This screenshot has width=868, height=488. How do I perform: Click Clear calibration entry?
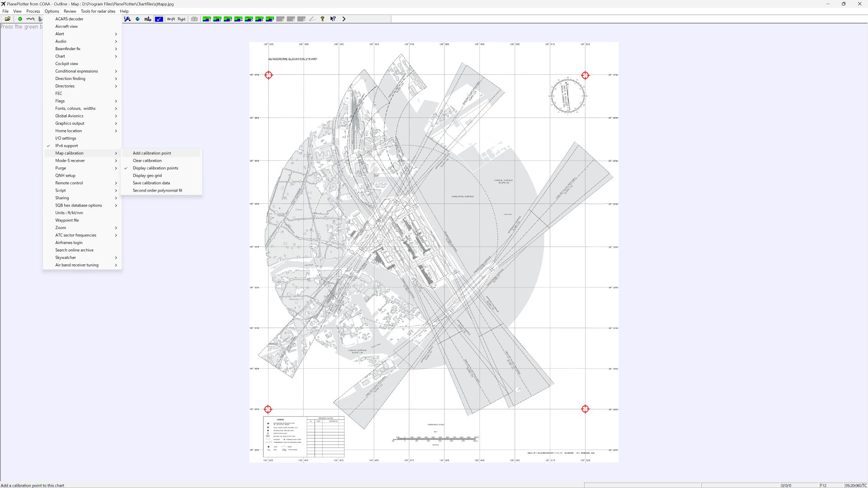[147, 160]
